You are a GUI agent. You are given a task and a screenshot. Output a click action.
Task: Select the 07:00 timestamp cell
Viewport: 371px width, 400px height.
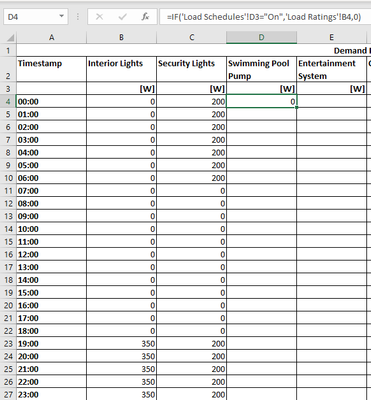[51, 191]
